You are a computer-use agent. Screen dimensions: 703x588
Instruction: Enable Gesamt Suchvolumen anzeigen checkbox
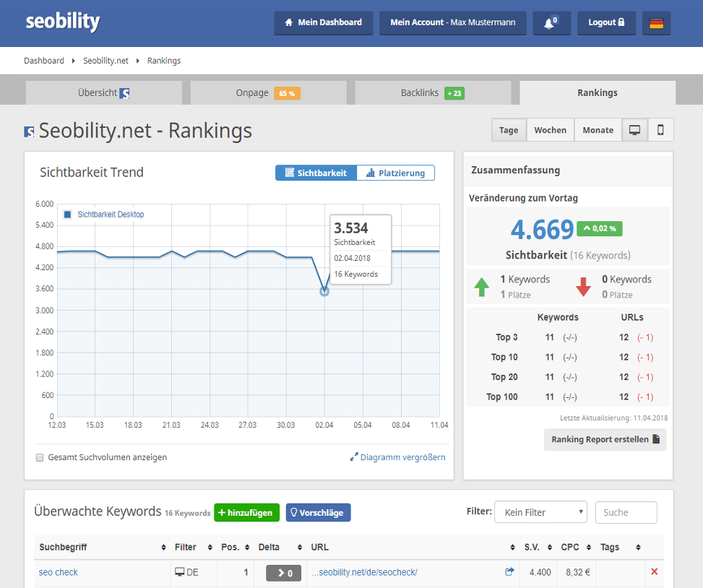[40, 457]
